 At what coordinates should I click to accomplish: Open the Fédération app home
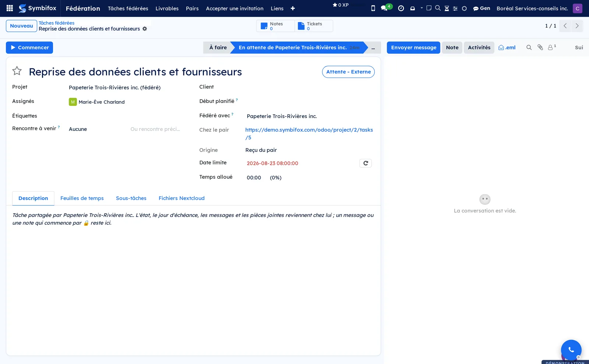[x=83, y=8]
